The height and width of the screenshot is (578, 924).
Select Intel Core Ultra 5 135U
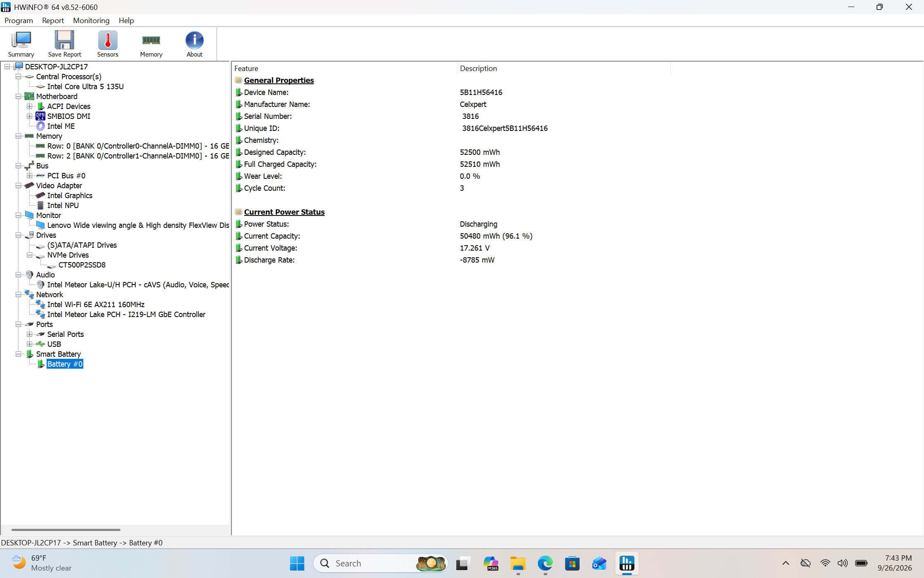click(x=85, y=86)
